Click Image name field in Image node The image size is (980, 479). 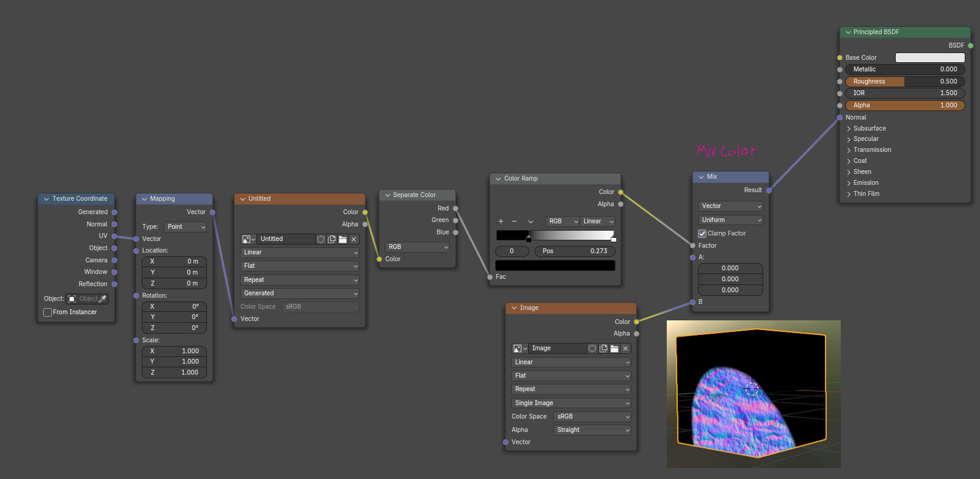click(557, 348)
